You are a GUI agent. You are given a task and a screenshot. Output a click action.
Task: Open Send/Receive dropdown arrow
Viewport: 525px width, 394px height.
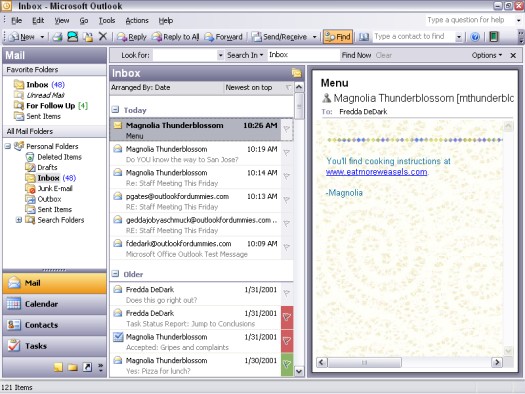click(x=314, y=37)
